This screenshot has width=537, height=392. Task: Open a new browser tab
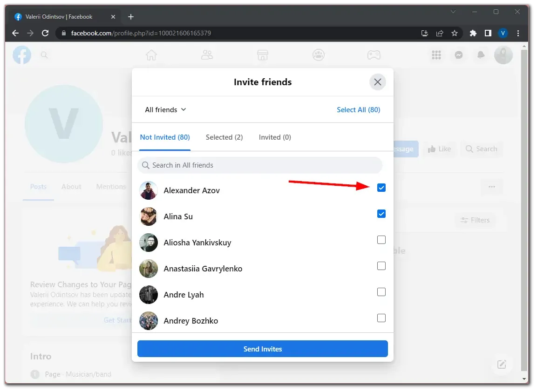click(x=130, y=17)
